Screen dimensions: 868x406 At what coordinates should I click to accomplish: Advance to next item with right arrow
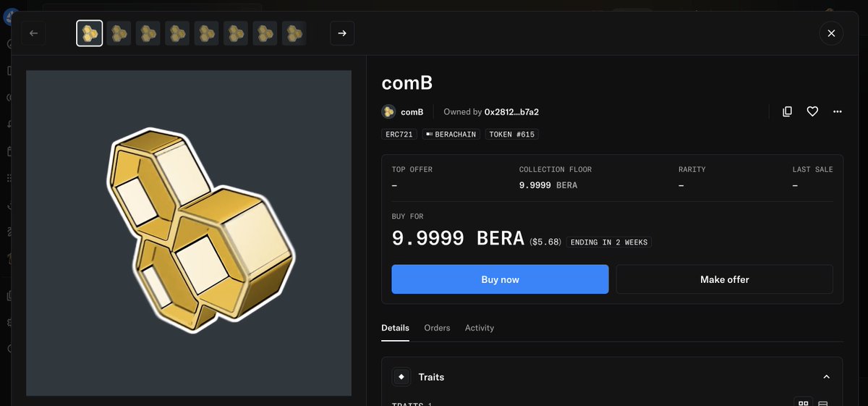coord(342,33)
